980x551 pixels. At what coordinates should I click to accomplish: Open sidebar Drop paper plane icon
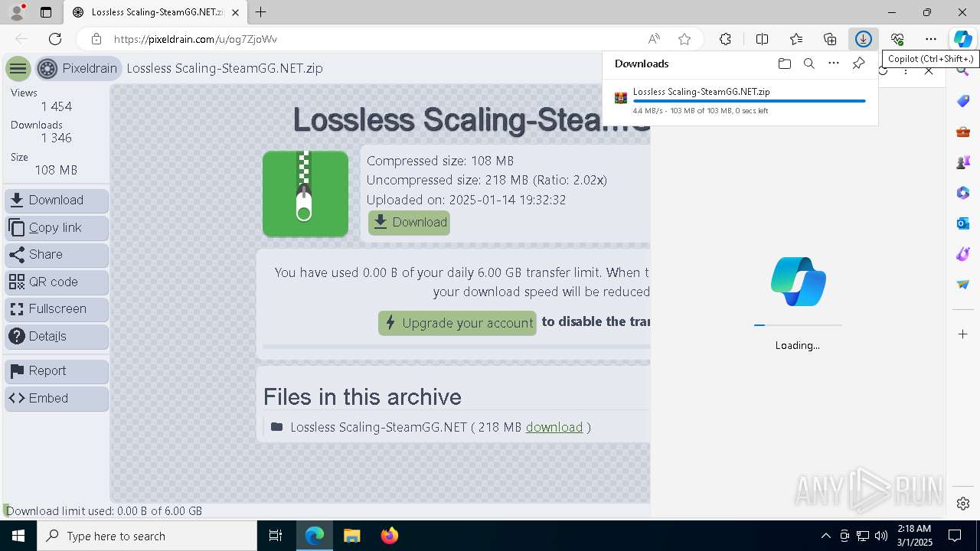coord(963,285)
